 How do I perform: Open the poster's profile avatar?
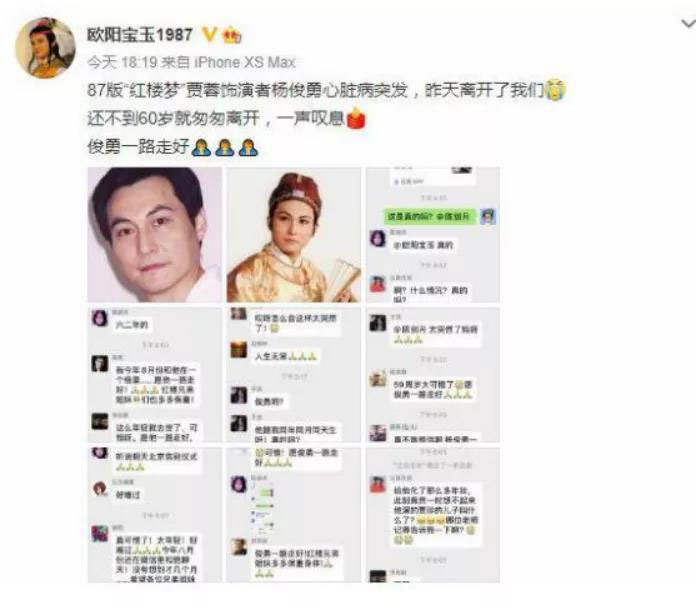(45, 48)
